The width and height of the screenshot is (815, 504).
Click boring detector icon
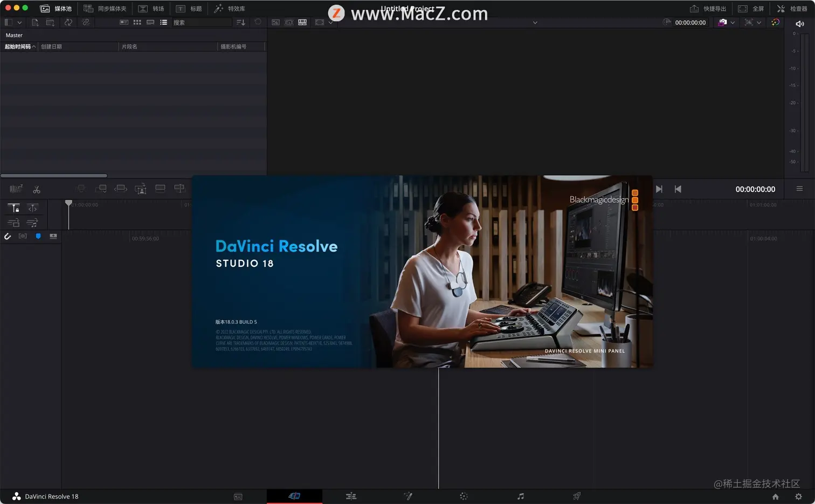coord(16,189)
